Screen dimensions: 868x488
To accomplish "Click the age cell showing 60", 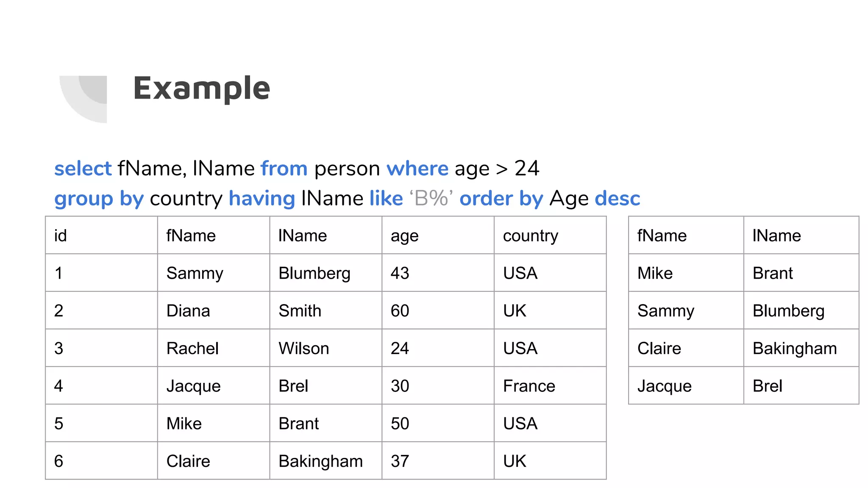I will [400, 311].
